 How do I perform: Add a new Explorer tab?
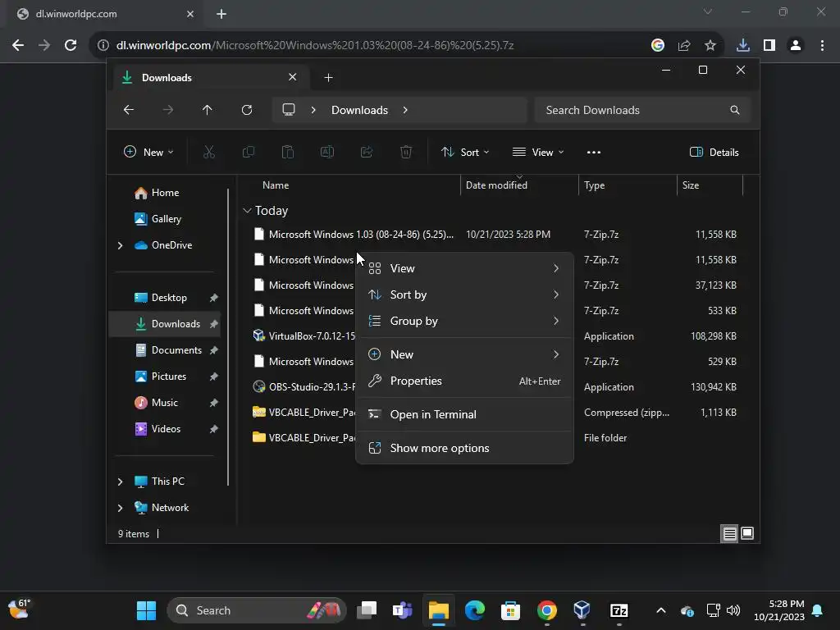[328, 78]
